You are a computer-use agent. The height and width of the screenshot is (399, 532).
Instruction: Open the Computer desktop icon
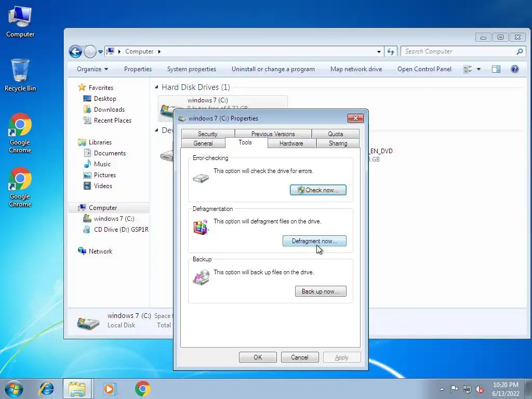pos(20,22)
